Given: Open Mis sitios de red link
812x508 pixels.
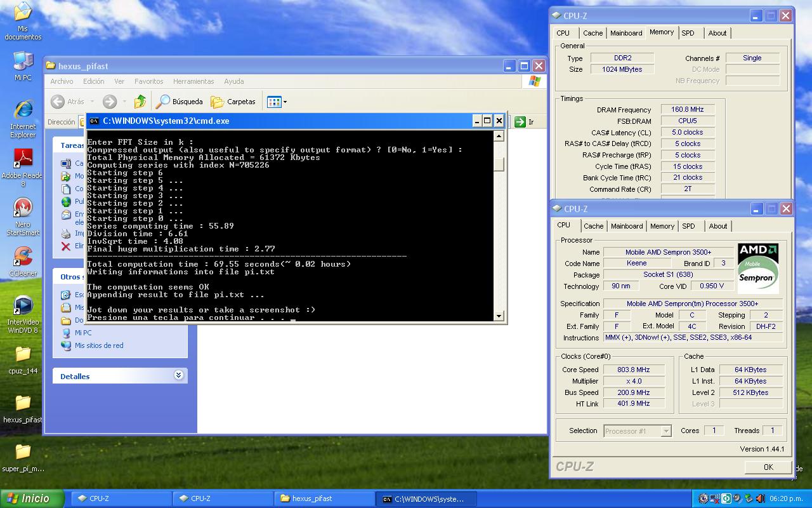Looking at the screenshot, I should 99,345.
